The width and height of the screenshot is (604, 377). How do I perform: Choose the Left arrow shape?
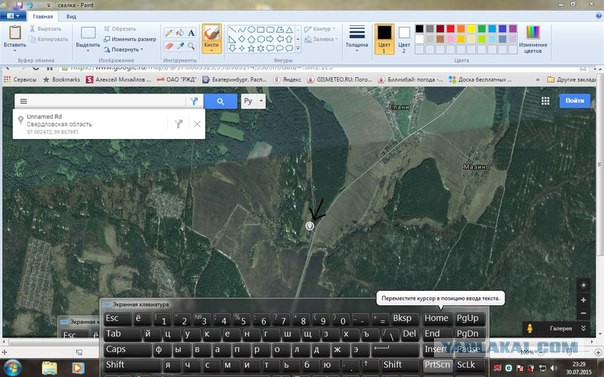[x=279, y=39]
